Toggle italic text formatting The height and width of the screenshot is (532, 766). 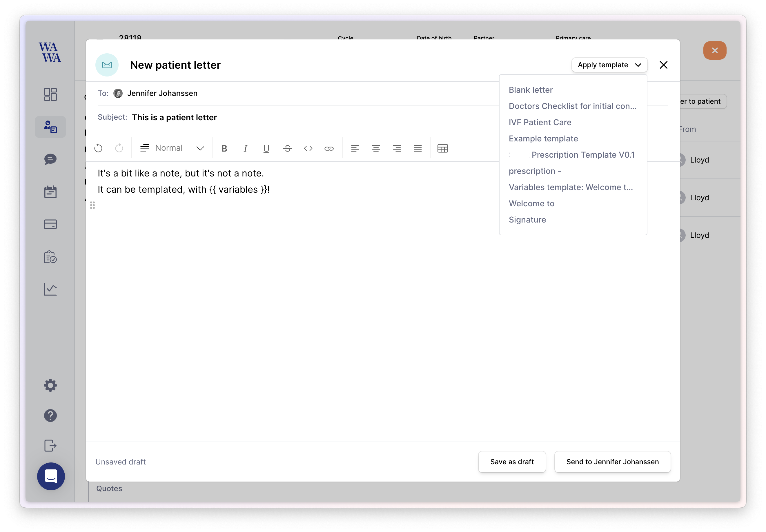click(x=245, y=148)
